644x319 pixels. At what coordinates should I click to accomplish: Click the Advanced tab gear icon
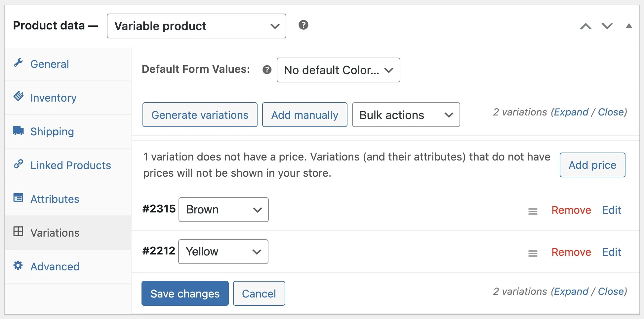(x=18, y=265)
